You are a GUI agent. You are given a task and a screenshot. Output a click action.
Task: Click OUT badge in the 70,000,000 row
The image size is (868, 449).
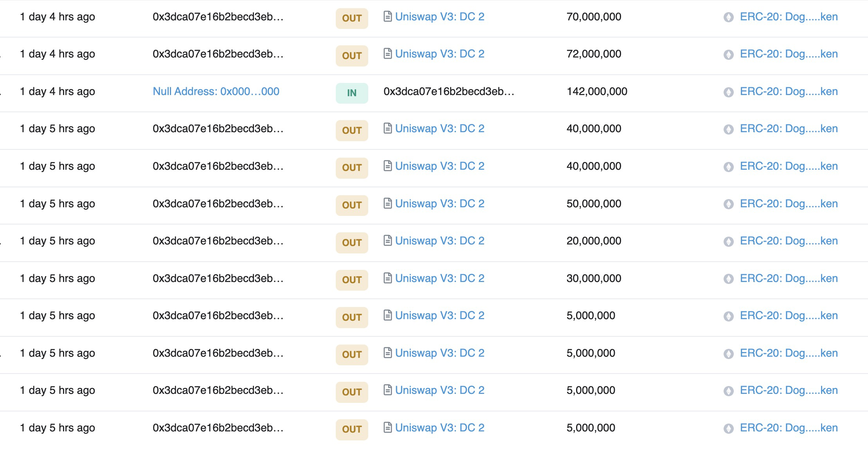pyautogui.click(x=352, y=18)
